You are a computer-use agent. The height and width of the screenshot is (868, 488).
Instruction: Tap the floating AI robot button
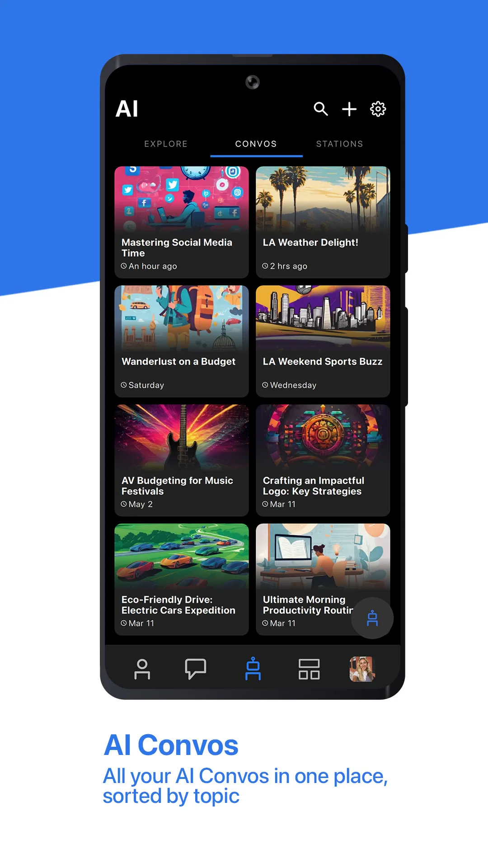pos(372,618)
